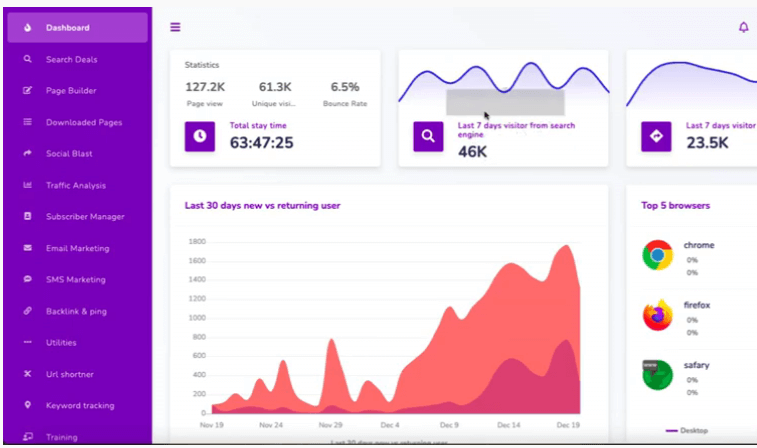This screenshot has width=757, height=448.
Task: Click the Safari browser logo
Action: pyautogui.click(x=658, y=375)
